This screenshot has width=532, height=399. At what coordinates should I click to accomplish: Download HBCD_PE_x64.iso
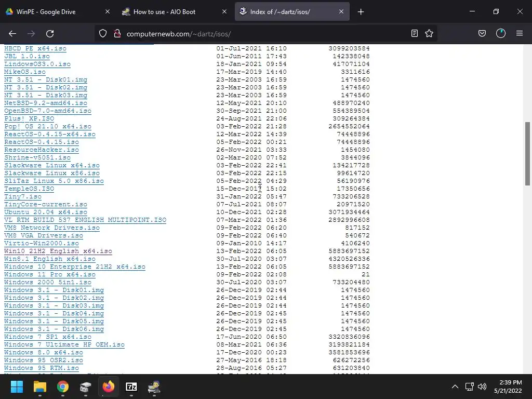[35, 48]
